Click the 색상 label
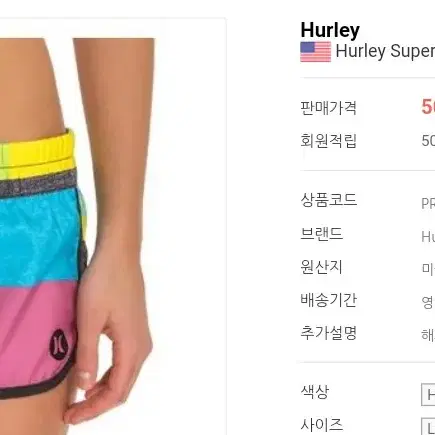 pos(314,391)
